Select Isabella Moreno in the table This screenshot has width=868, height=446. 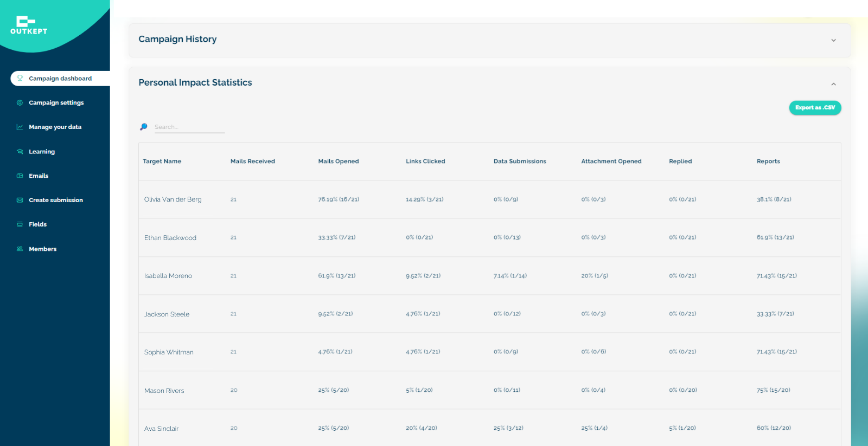pos(168,276)
